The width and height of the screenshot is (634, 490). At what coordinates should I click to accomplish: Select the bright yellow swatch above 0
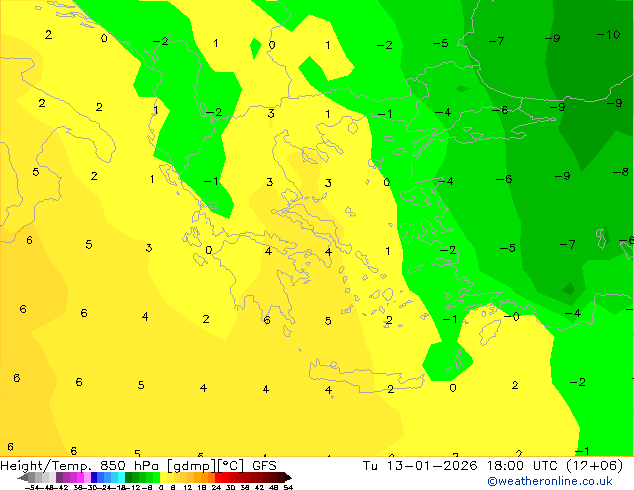pos(163,477)
